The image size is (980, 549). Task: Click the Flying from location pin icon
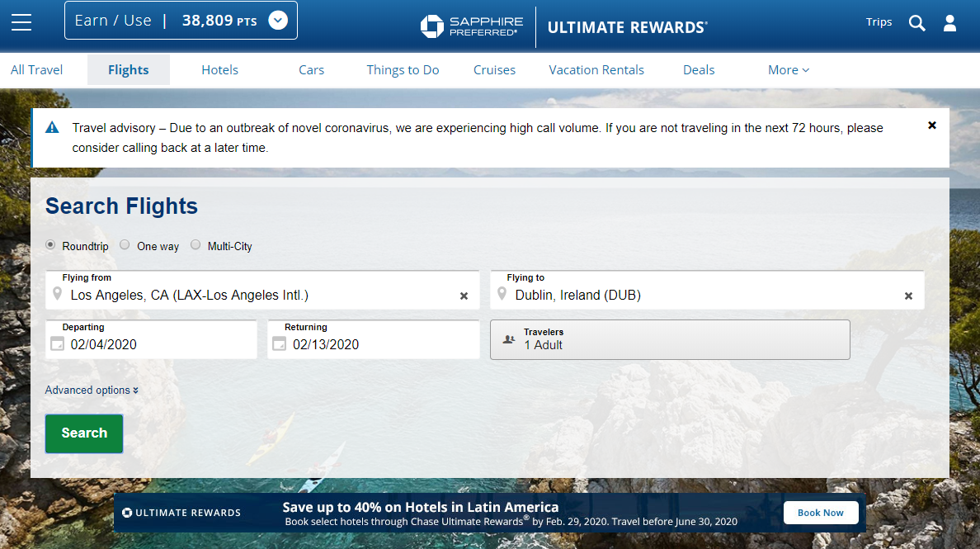coord(58,294)
